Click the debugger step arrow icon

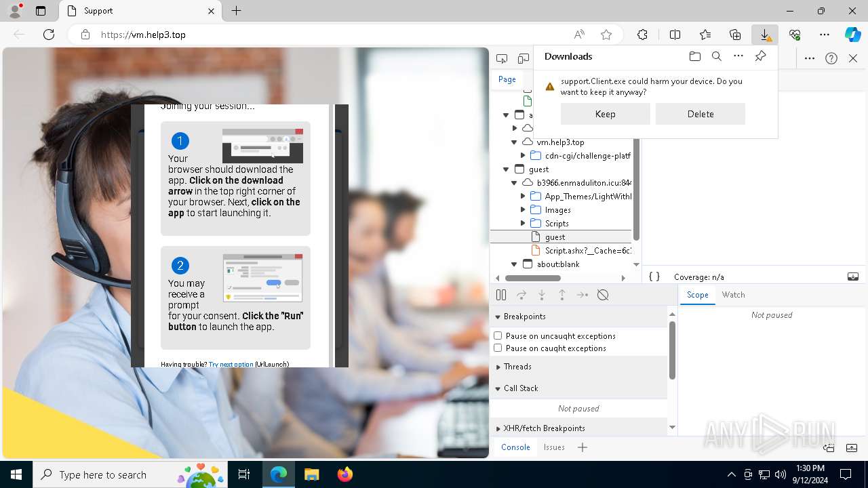pyautogui.click(x=583, y=295)
